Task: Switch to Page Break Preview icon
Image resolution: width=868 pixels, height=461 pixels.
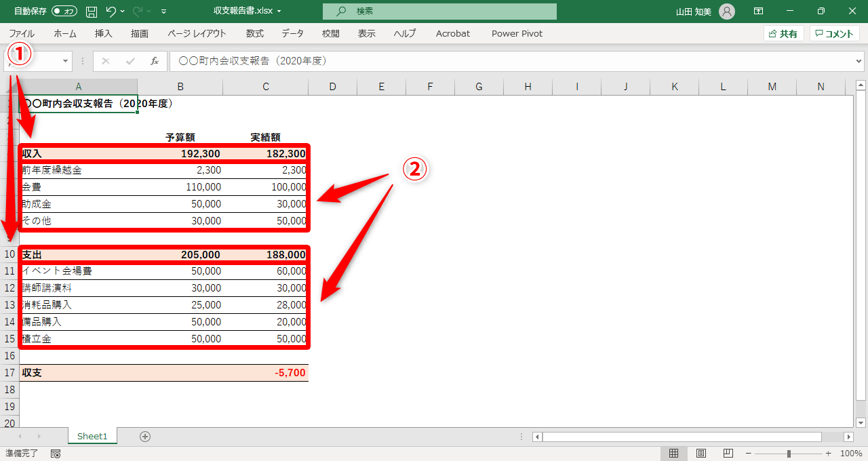Action: coord(728,454)
